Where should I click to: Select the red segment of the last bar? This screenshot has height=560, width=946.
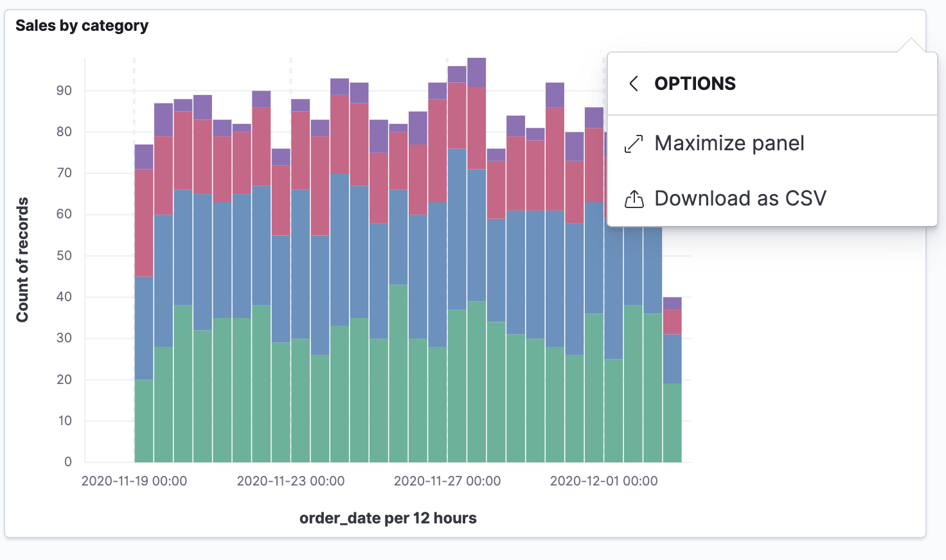(x=672, y=322)
